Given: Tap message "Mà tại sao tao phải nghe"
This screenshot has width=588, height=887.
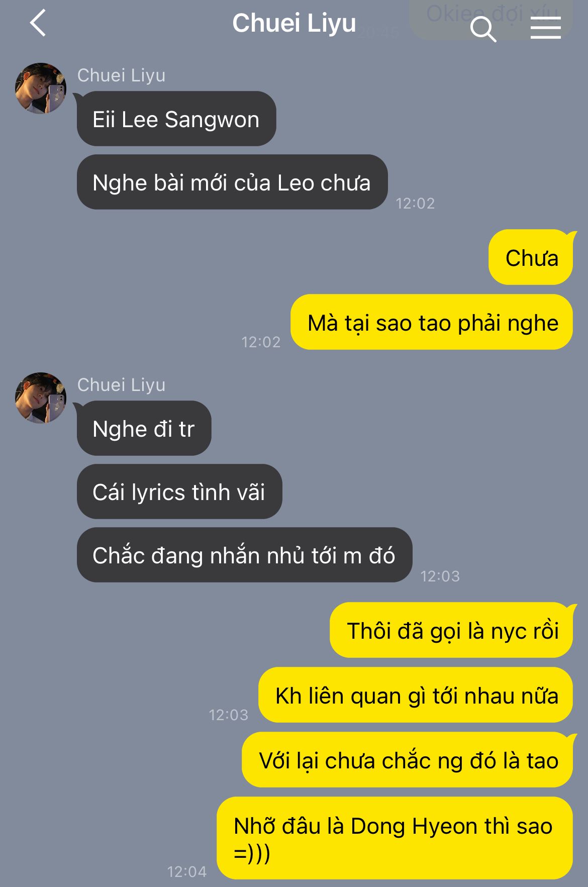Looking at the screenshot, I should pos(432,322).
